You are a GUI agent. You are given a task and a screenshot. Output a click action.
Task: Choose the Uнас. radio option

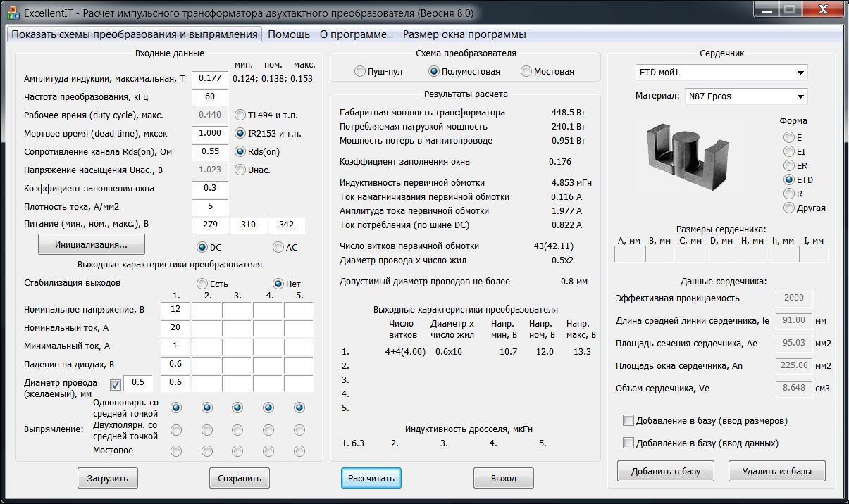253,170
